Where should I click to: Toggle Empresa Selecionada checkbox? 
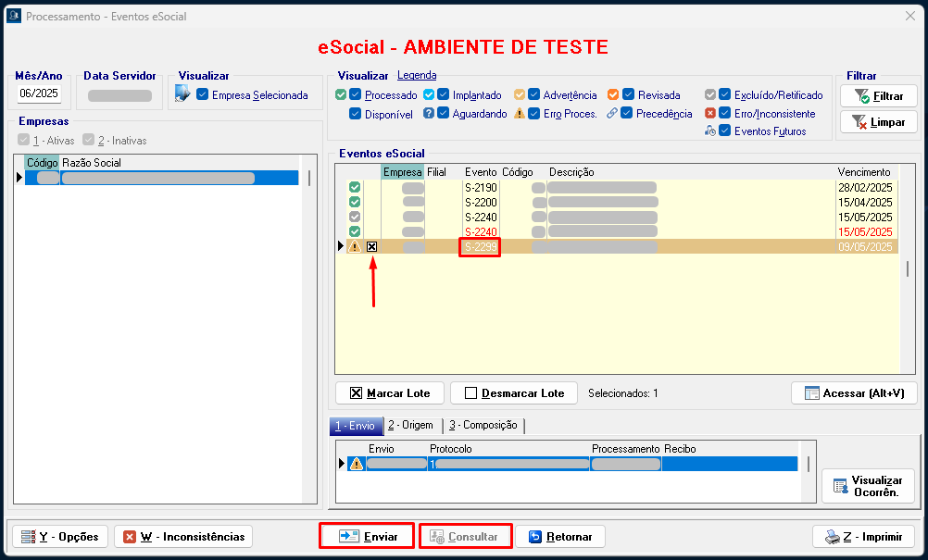click(203, 95)
